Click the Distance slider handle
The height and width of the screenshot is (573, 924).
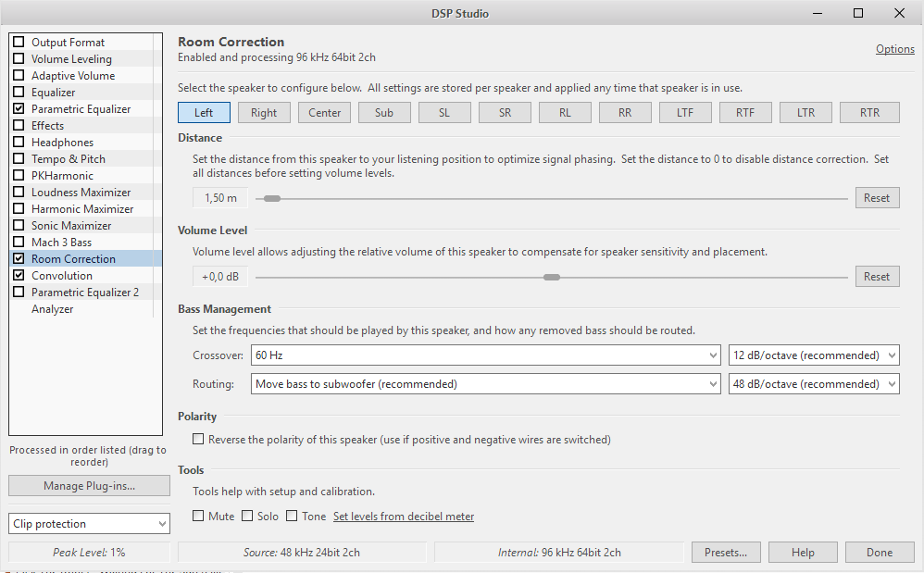[271, 198]
